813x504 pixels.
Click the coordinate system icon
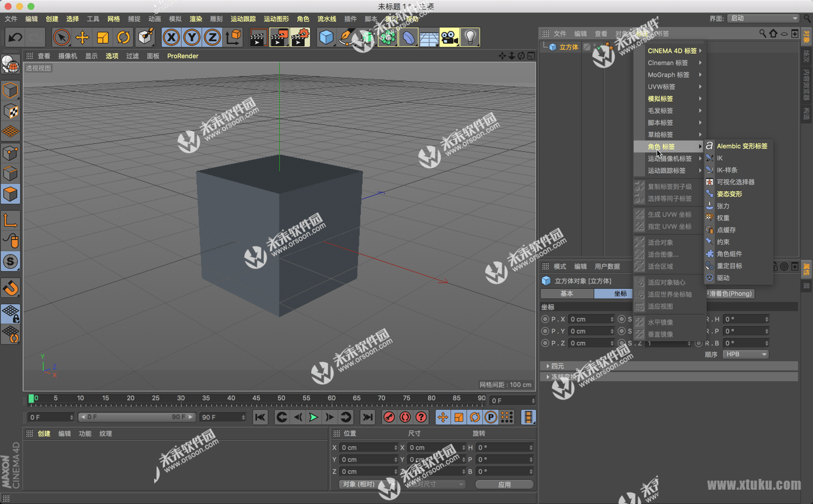click(x=234, y=38)
